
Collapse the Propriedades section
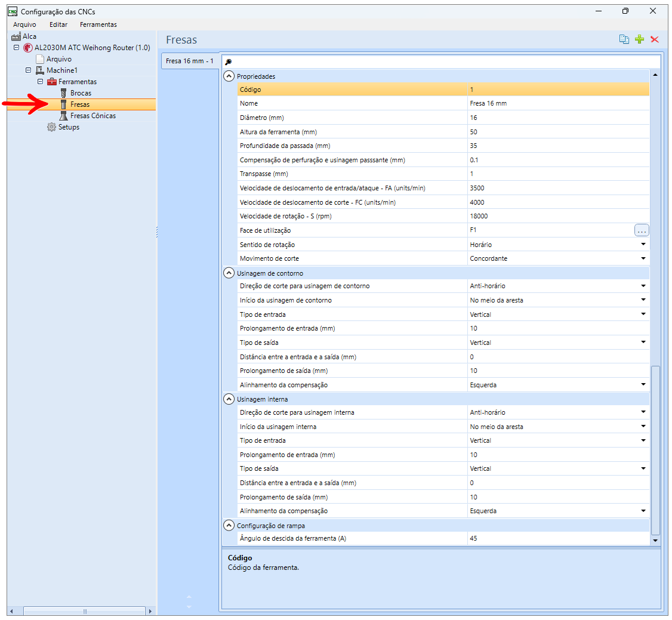[x=229, y=76]
